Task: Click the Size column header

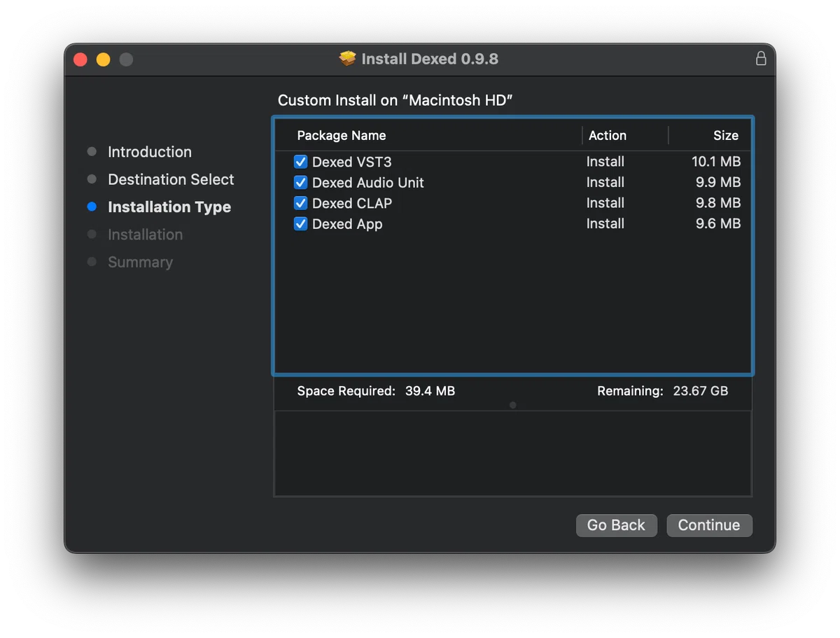Action: [x=726, y=135]
